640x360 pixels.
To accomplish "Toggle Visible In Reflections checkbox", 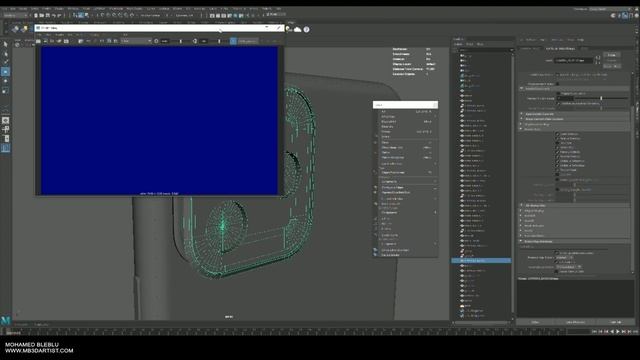I will (x=557, y=161).
